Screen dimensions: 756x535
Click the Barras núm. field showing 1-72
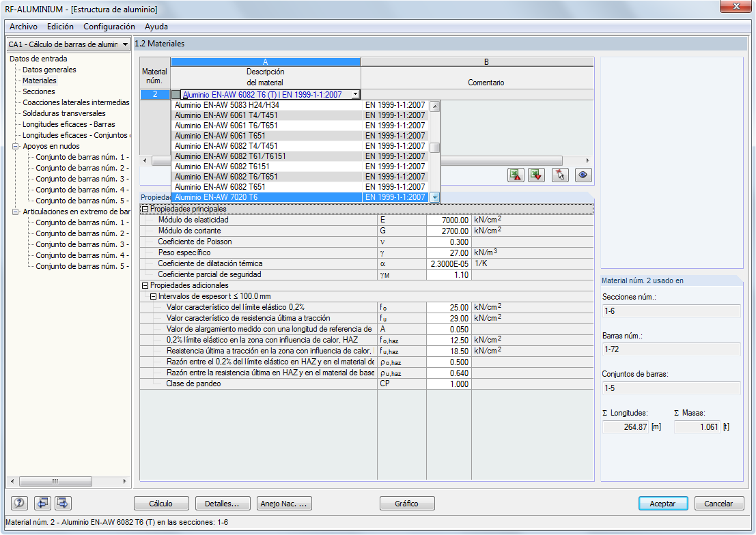coord(671,349)
